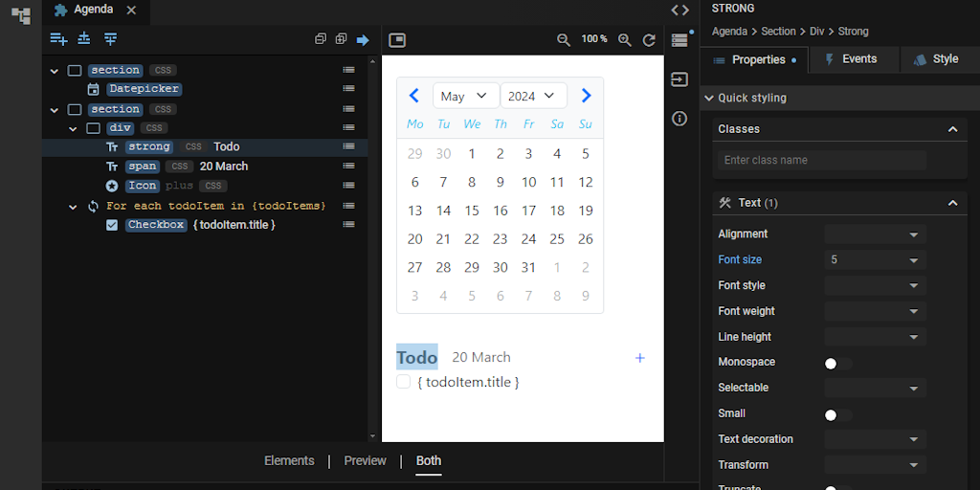Screen dimensions: 980x490
Task: Click the Enter class name field
Action: [x=822, y=161]
